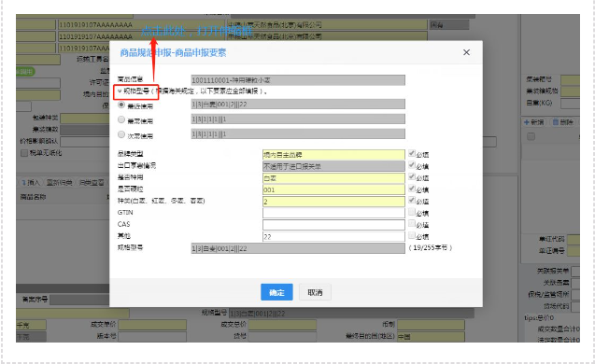The height and width of the screenshot is (364, 595).
Task: Click the 版本号 field in the background
Action: 152,336
